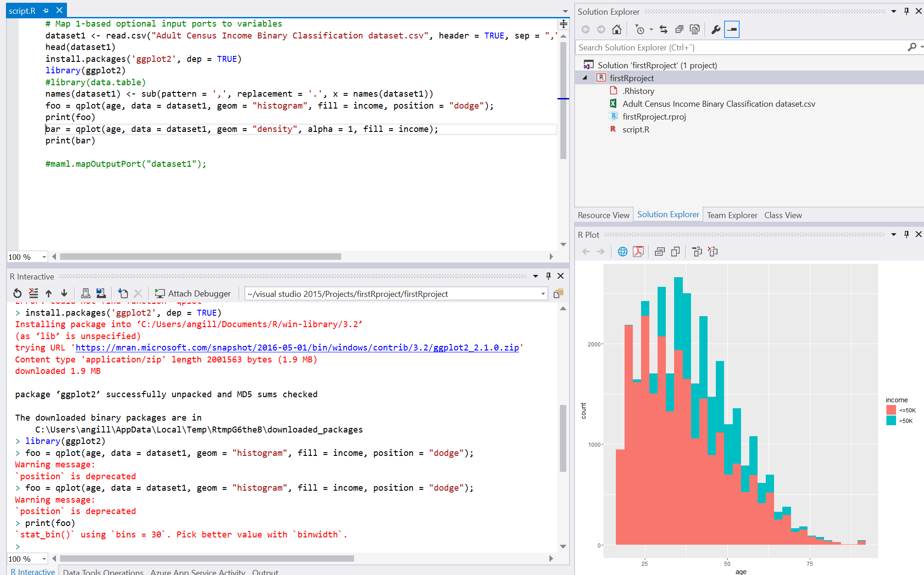Export the plot as image via globe icon
Screen dimensions: 924x575
click(x=622, y=252)
